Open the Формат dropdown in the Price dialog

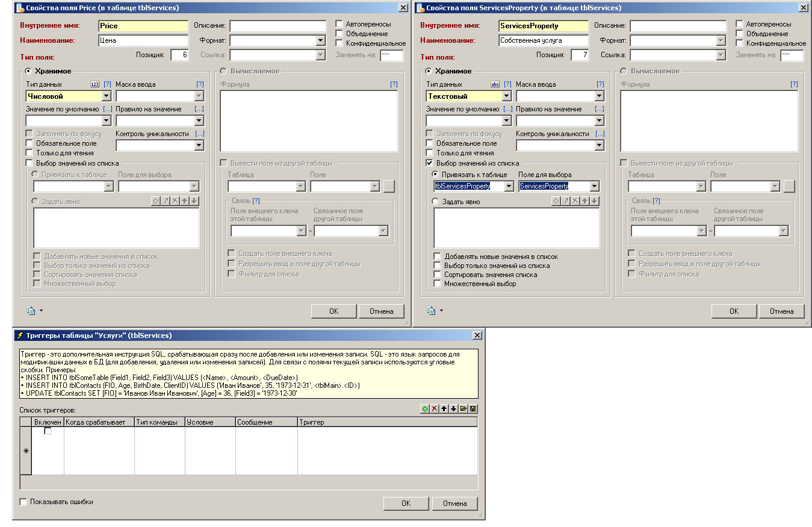point(321,41)
